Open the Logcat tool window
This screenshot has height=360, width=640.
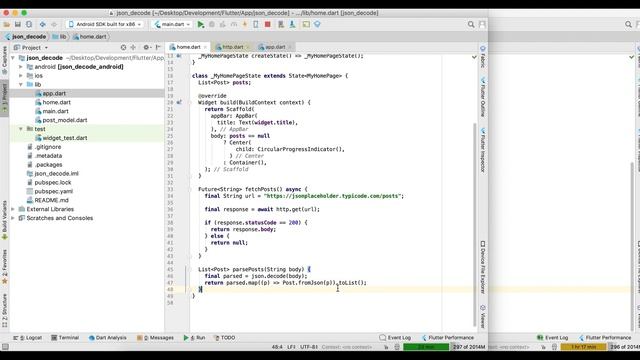(28, 338)
